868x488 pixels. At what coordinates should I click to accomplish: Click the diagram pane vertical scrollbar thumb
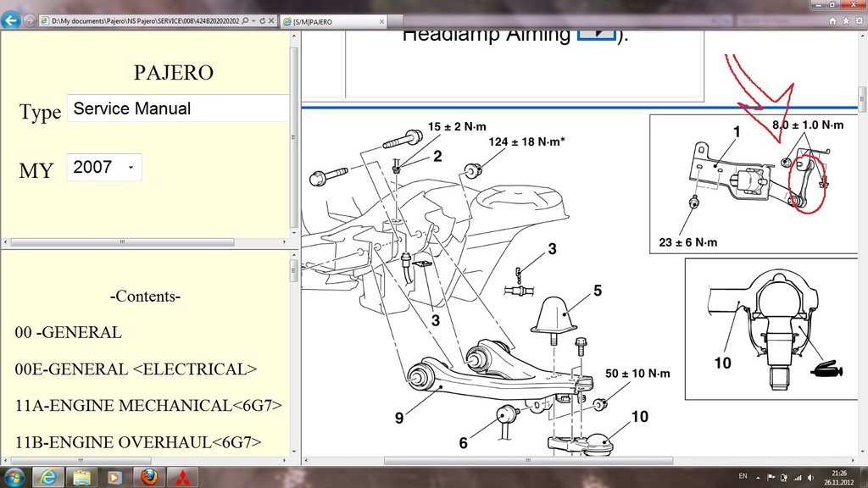pos(862,98)
